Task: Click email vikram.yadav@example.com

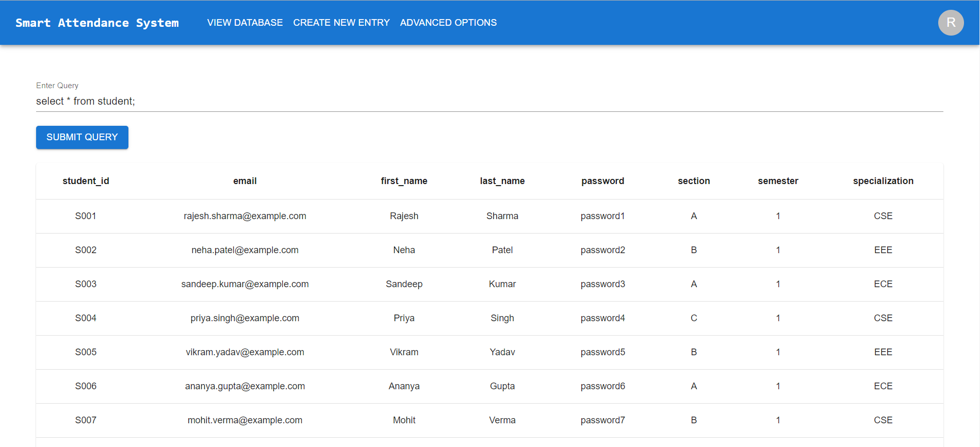Action: [245, 352]
